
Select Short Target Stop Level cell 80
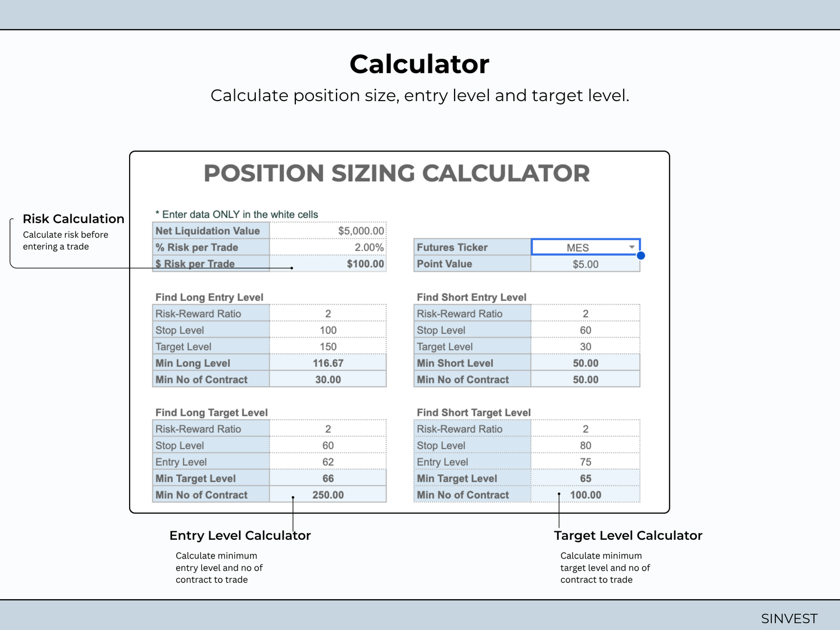point(585,445)
